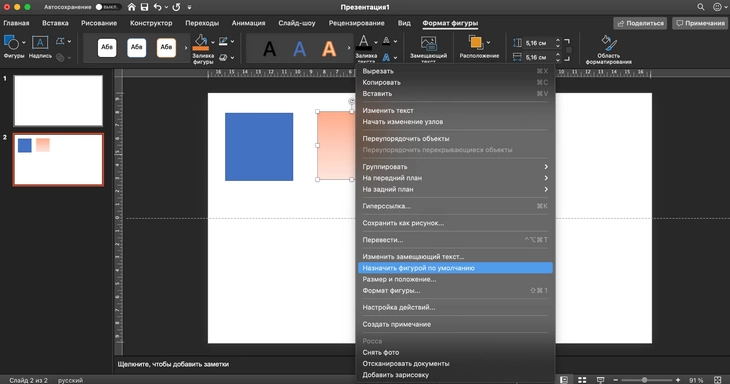Open the customize quick access toolbar dropdown
This screenshot has width=730, height=384.
[189, 7]
